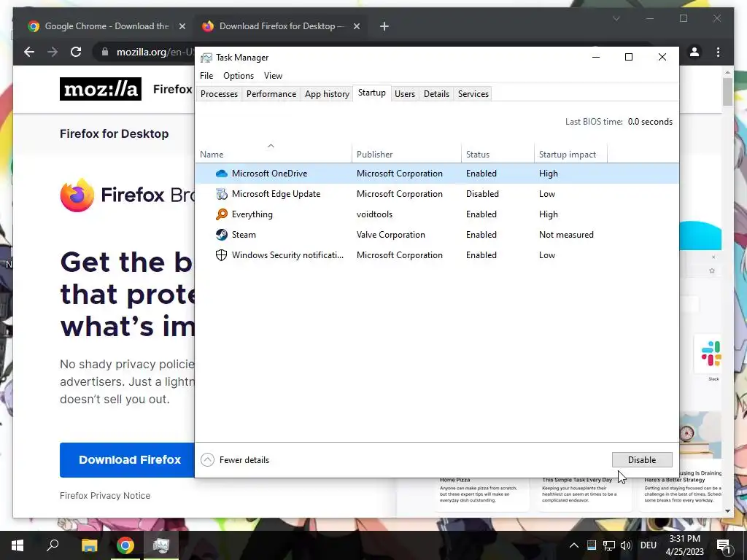This screenshot has height=560, width=747.
Task: Click the 'Not measured' startup impact cell
Action: (x=566, y=235)
